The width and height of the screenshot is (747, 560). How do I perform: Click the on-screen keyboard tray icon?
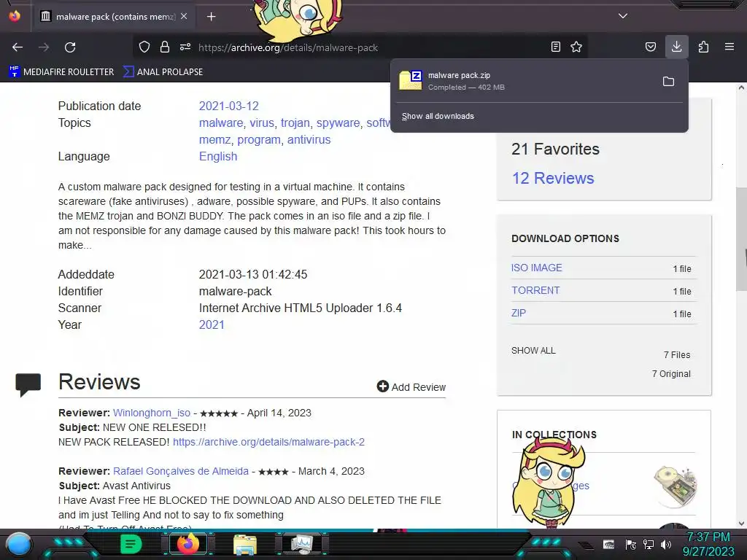(608, 544)
